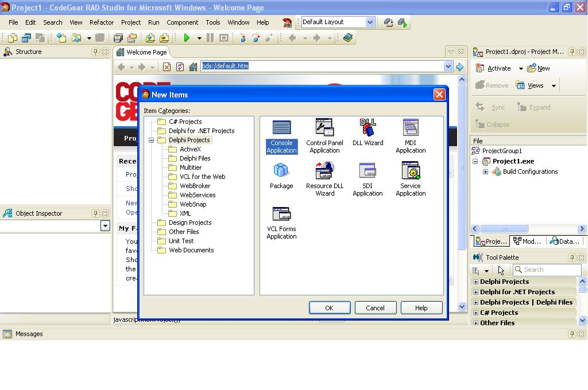
Task: Pick the VCL Forms Application icon
Action: [x=281, y=214]
